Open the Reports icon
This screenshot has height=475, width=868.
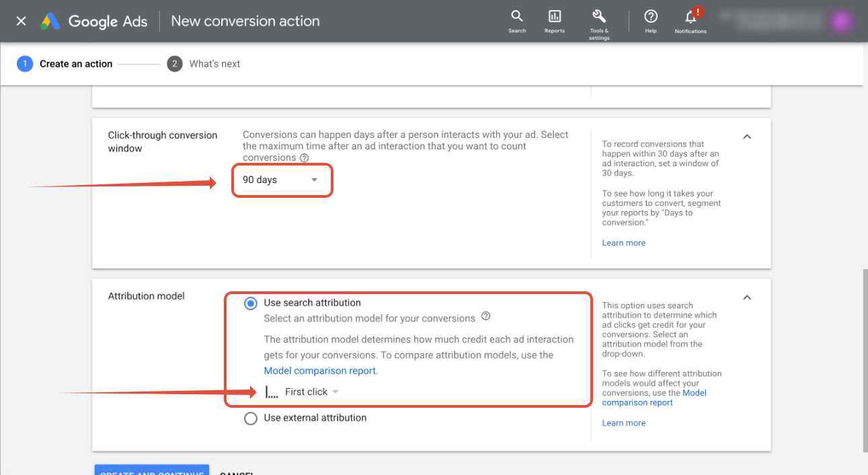554,21
